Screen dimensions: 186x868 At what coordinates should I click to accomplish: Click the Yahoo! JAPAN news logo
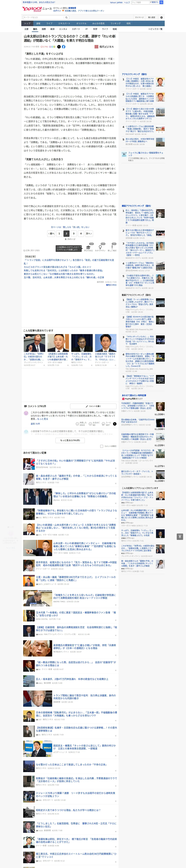pos(37,9)
